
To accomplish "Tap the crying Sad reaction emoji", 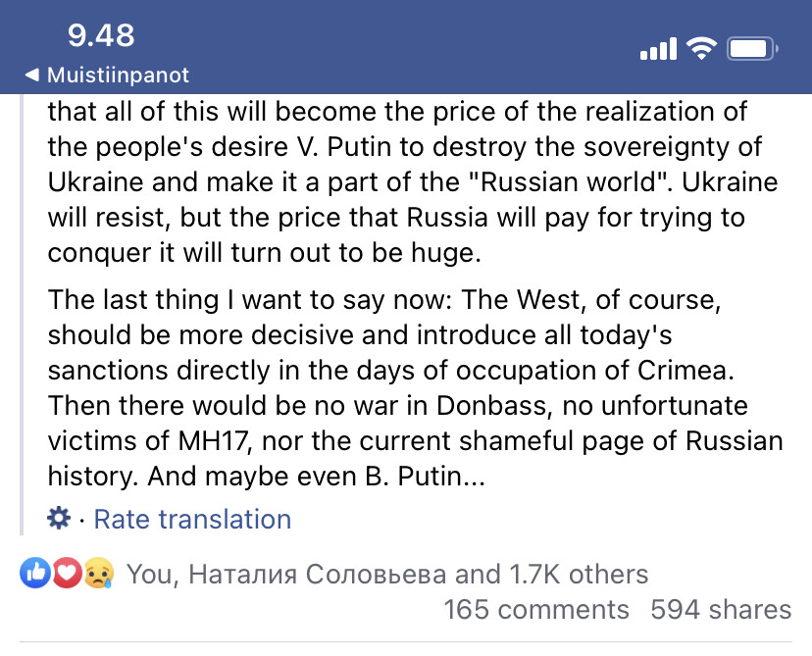I will coord(98,574).
